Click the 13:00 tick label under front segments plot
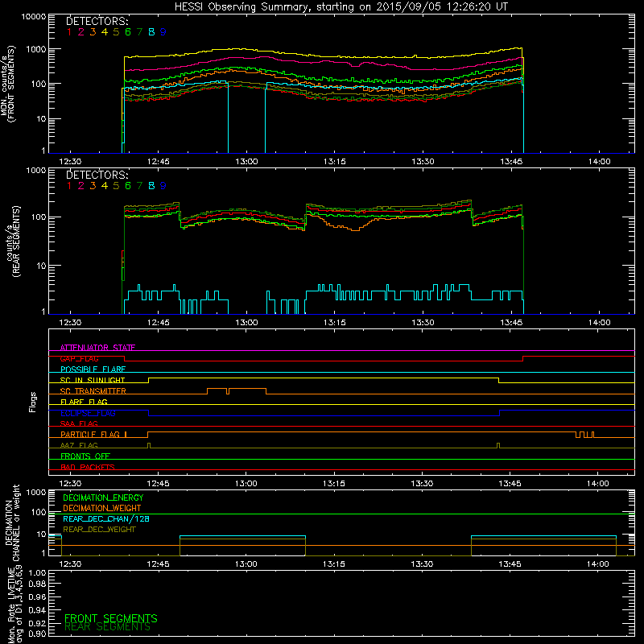644x644 pixels. click(246, 162)
